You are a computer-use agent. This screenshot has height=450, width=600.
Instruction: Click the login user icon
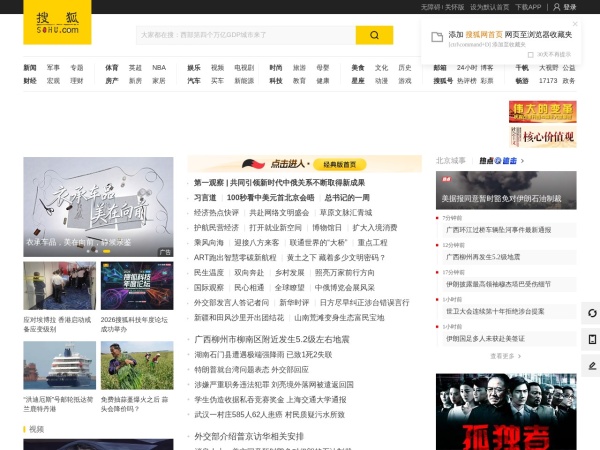point(557,7)
